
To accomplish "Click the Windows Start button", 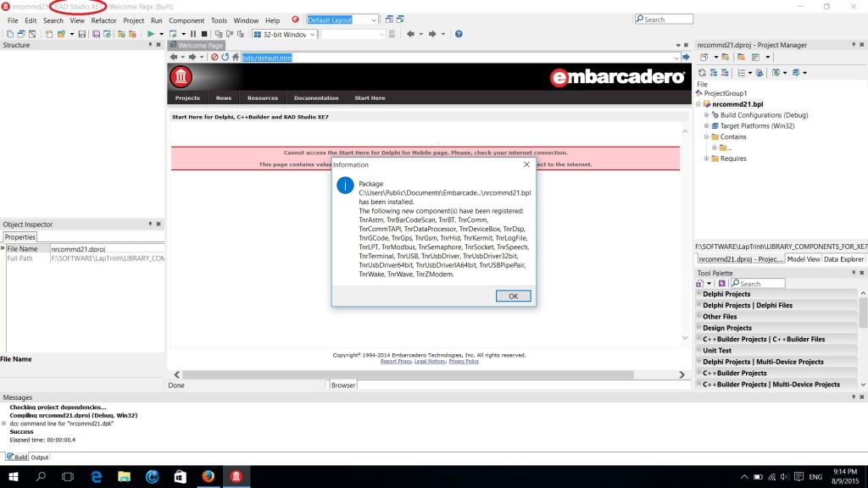I will [14, 476].
